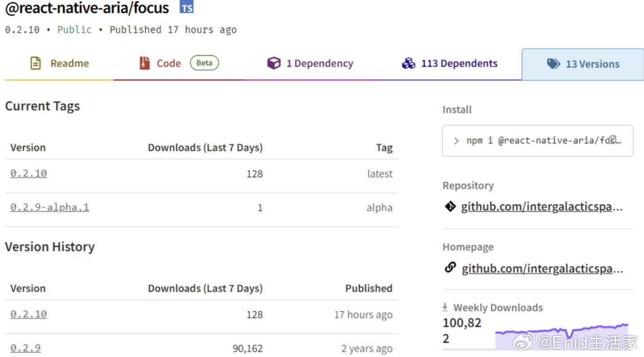The image size is (644, 357).
Task: Open the Readme tab
Action: 59,63
